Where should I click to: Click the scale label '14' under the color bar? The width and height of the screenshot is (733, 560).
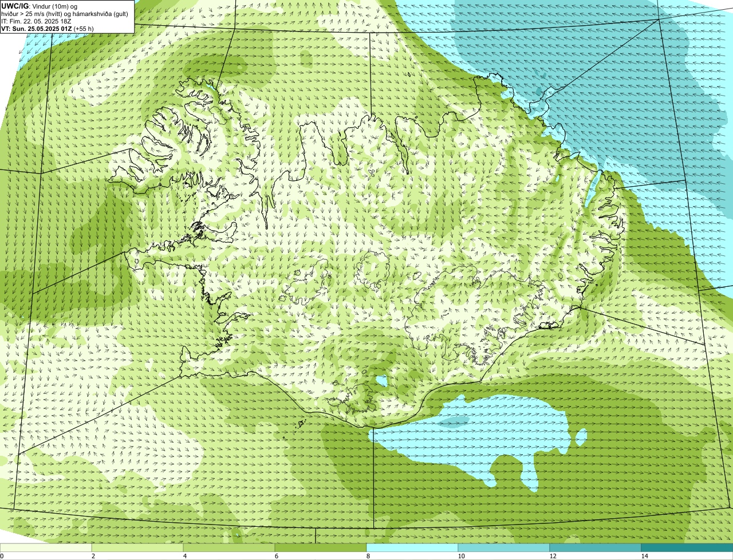click(644, 556)
